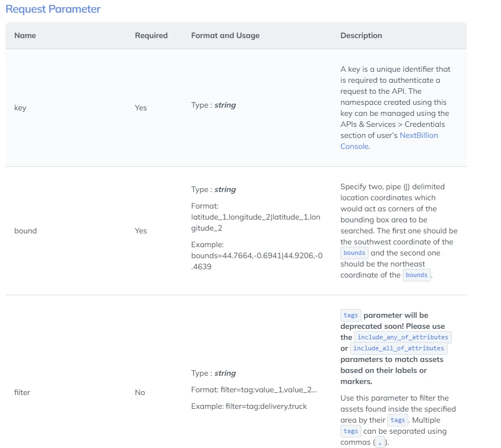Click the 'Example:' label in bound row

click(x=207, y=245)
